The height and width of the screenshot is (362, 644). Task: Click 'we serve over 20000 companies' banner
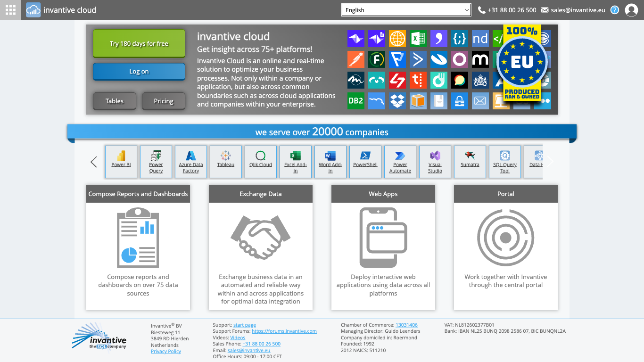pos(322,132)
